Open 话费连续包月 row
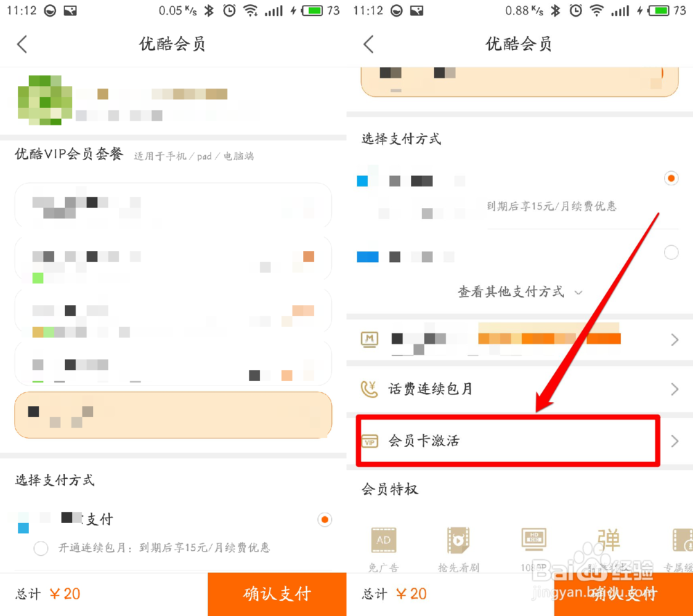 click(x=520, y=389)
